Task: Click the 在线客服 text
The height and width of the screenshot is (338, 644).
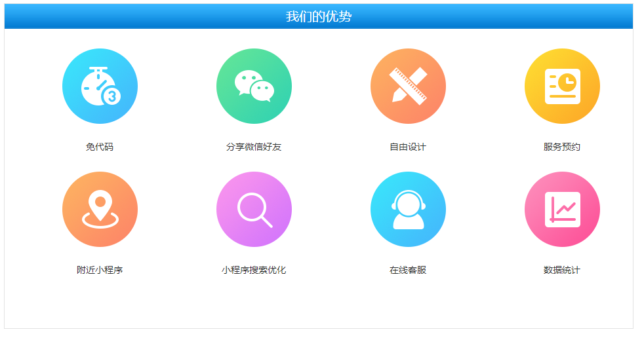Action: pyautogui.click(x=408, y=270)
